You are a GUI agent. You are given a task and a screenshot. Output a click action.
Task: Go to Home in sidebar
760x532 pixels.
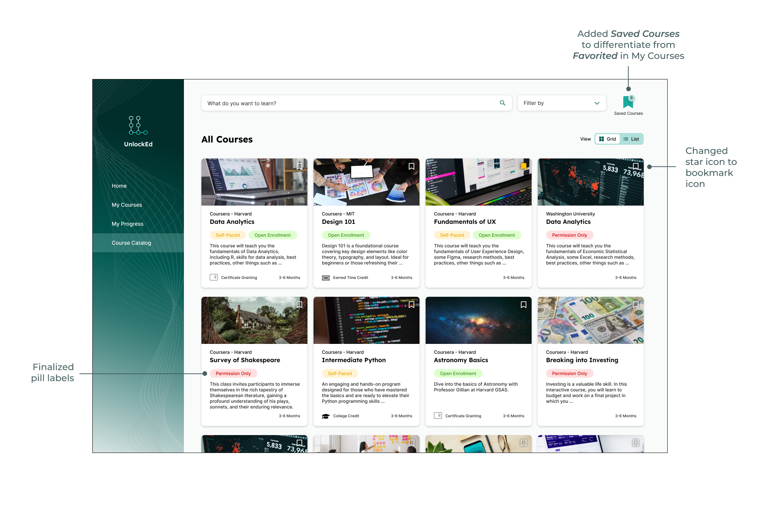(x=119, y=186)
